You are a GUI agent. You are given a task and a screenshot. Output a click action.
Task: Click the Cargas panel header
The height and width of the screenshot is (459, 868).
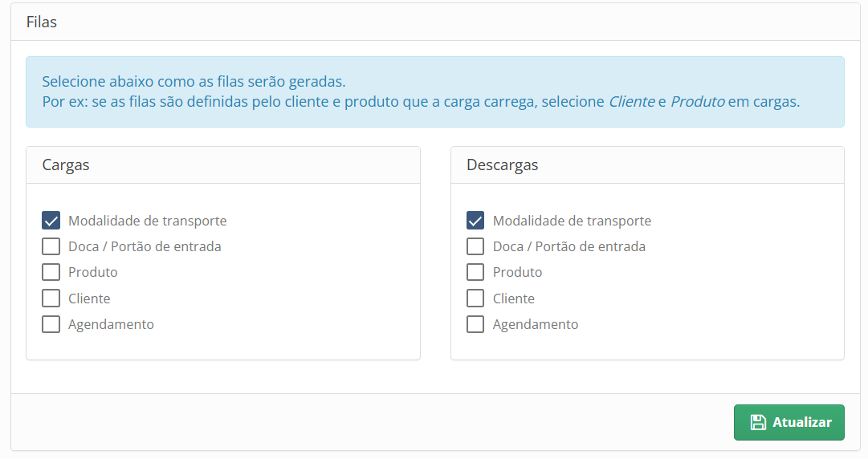[x=223, y=165]
